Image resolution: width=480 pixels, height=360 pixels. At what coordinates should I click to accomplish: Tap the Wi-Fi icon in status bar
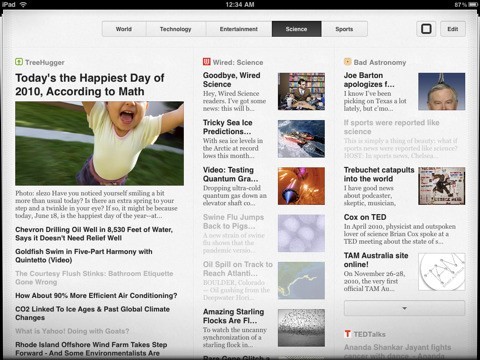click(x=23, y=4)
